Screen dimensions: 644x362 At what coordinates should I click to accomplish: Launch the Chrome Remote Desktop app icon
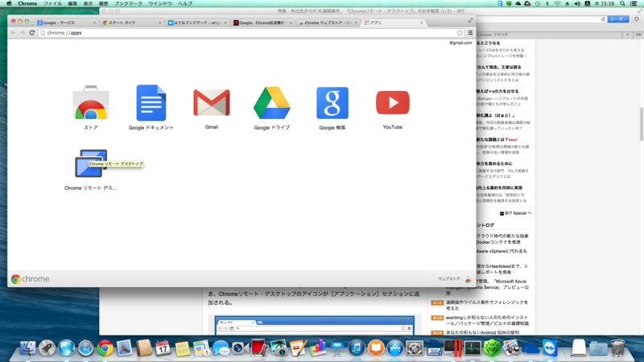click(91, 163)
